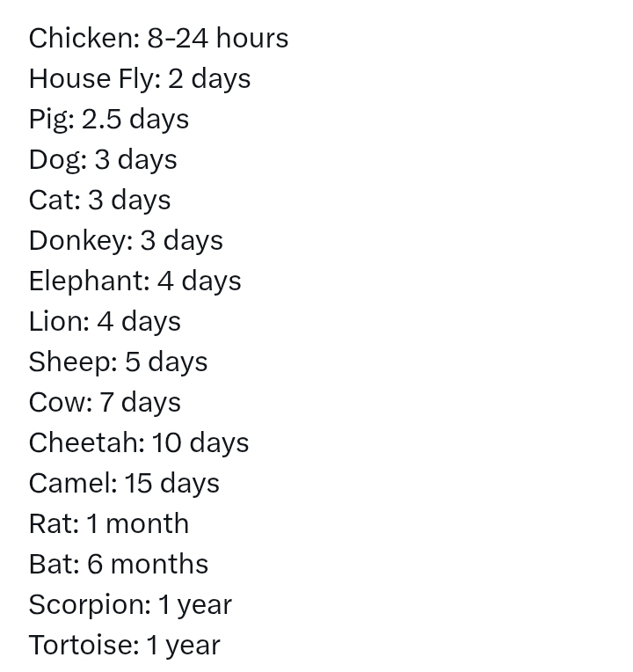Select the House Fly: 2 days line
The height and width of the screenshot is (672, 633).
click(140, 80)
